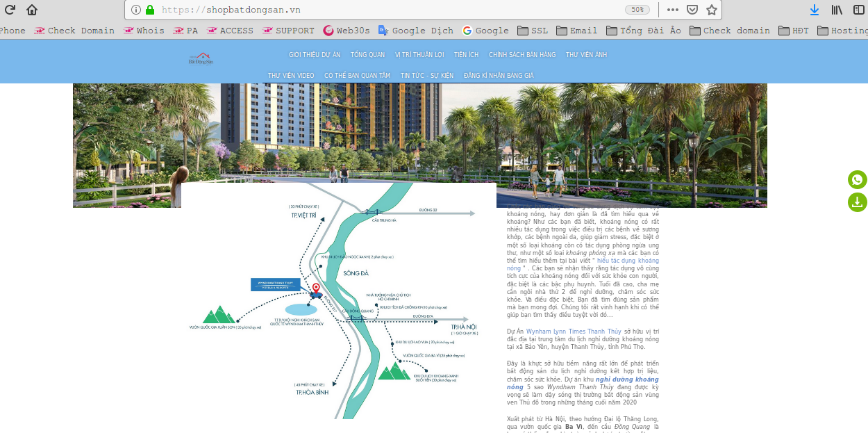Open the Web30s bookmark

[x=347, y=31]
